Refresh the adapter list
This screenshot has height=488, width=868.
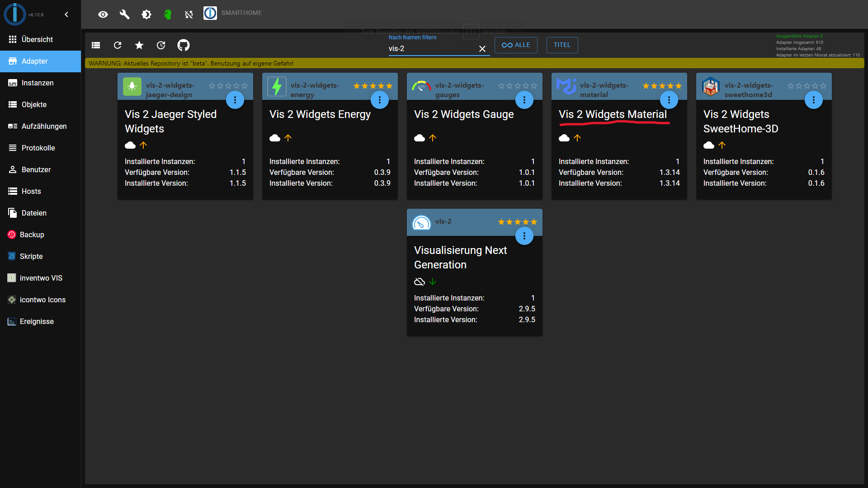point(118,45)
